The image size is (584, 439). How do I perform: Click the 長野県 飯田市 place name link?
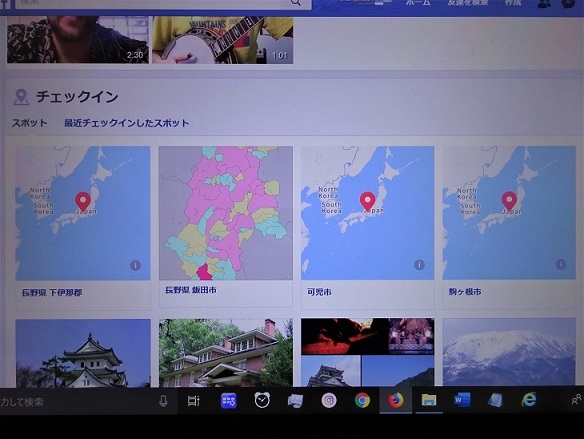point(191,290)
